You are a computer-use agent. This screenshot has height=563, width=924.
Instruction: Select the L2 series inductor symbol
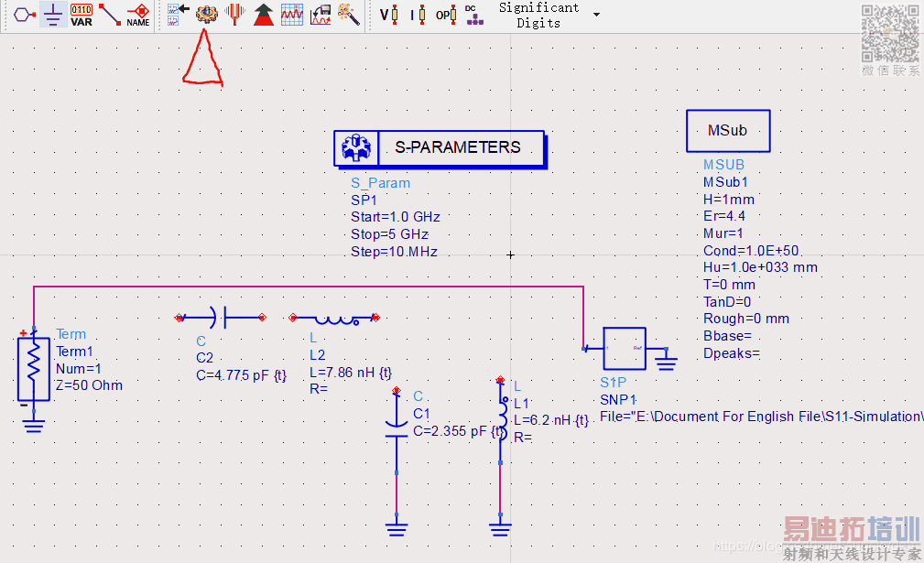click(x=334, y=318)
